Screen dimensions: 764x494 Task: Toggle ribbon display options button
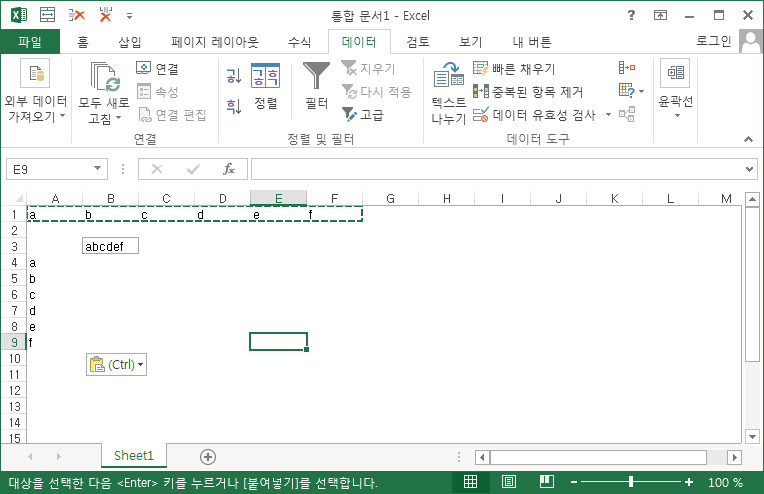[x=660, y=15]
